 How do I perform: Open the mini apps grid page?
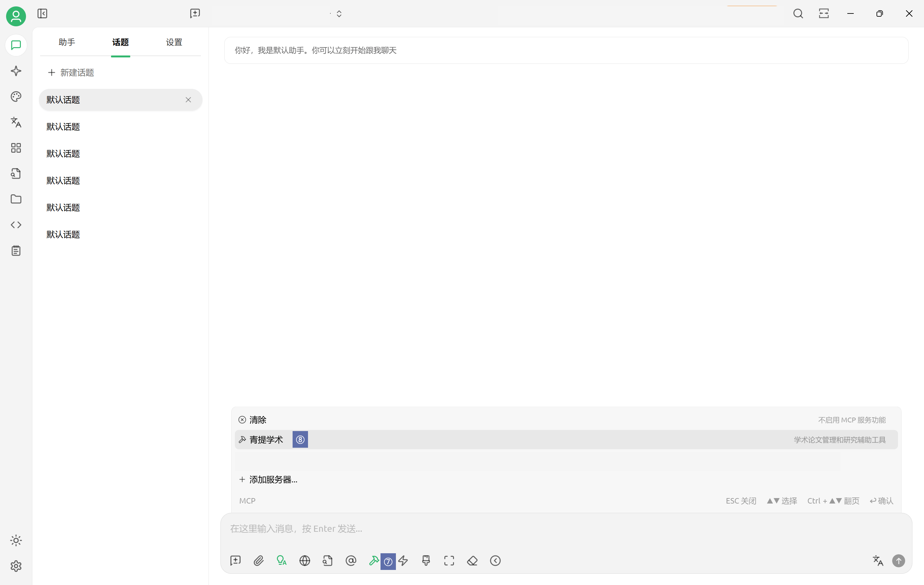click(x=16, y=148)
